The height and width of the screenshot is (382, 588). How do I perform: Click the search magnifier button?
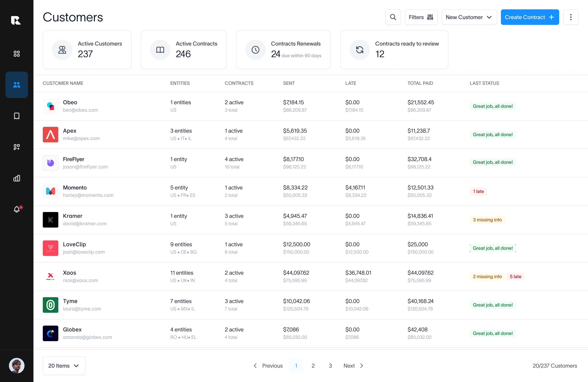[x=393, y=17]
